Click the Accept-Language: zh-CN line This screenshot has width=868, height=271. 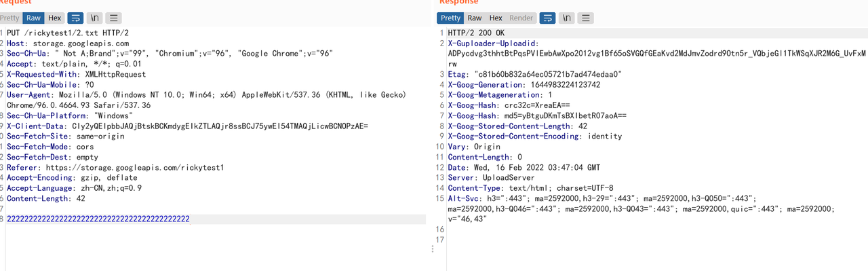74,188
